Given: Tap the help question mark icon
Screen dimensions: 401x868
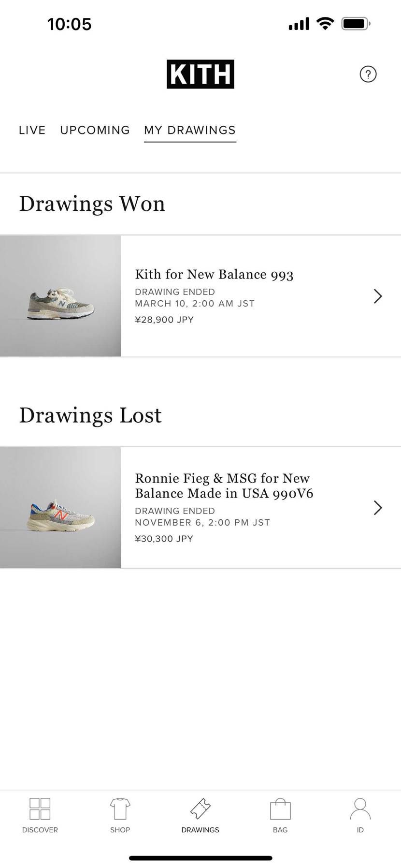Looking at the screenshot, I should click(x=368, y=74).
